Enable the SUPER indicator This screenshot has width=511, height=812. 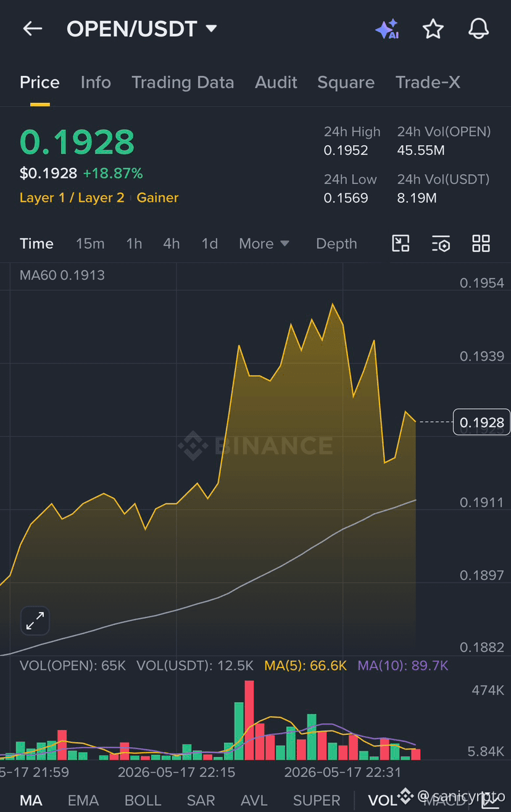[x=317, y=801]
